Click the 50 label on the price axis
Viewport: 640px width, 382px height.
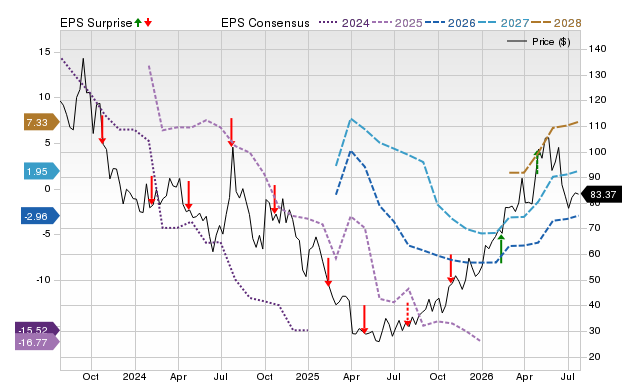(595, 280)
